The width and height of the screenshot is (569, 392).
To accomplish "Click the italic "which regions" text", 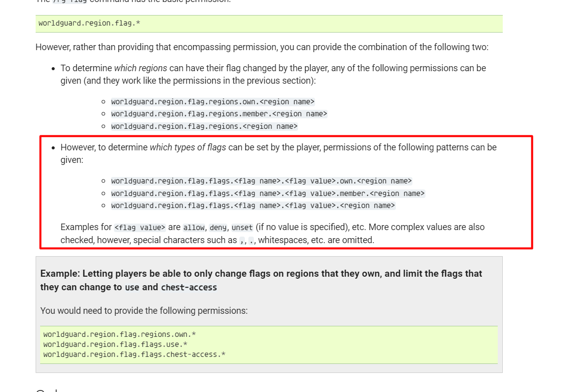I will point(140,68).
